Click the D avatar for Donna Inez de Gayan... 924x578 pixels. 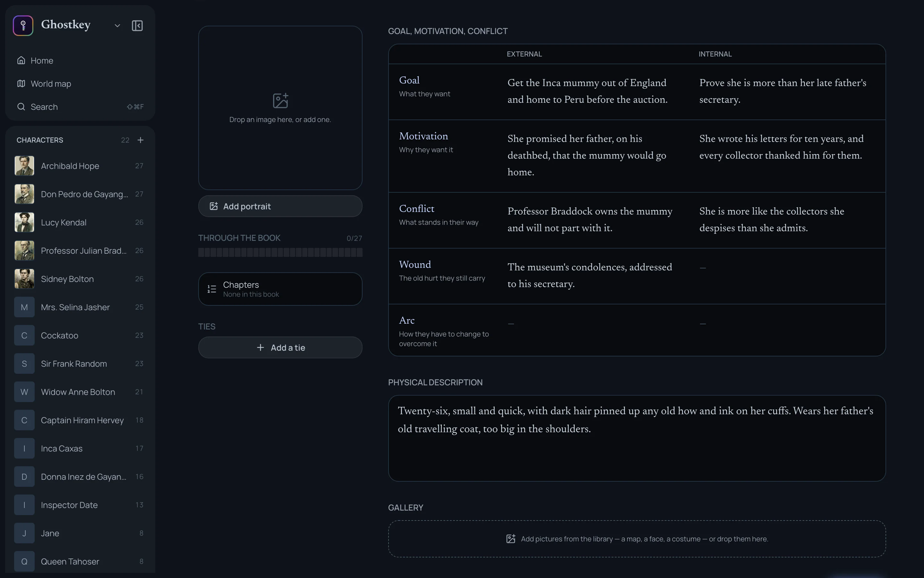pyautogui.click(x=24, y=477)
